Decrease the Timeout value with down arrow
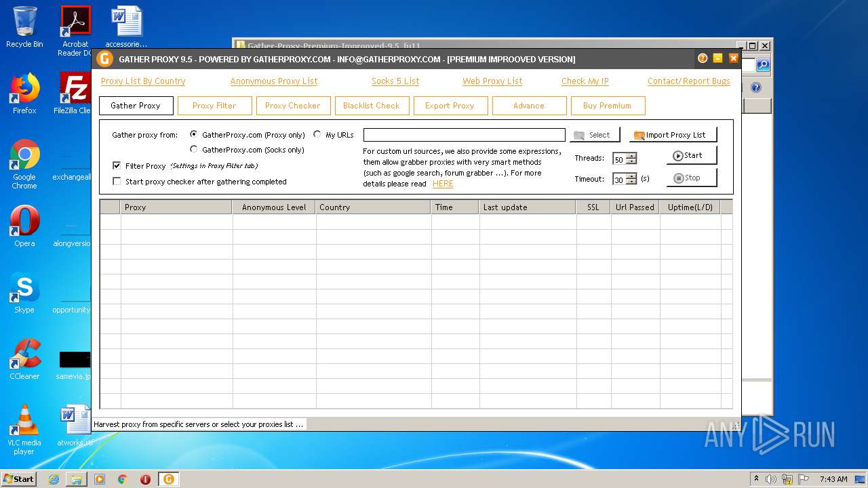Image resolution: width=868 pixels, height=488 pixels. pyautogui.click(x=631, y=182)
